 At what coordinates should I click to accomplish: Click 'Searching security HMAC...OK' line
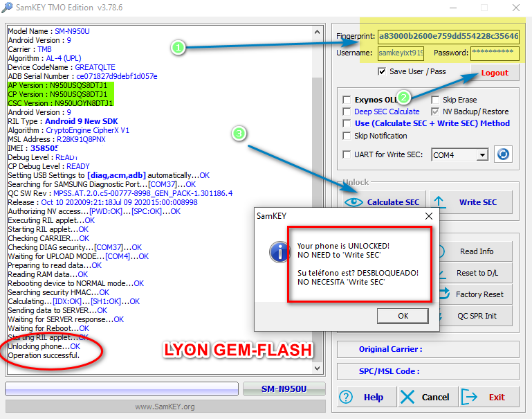pyautogui.click(x=59, y=293)
